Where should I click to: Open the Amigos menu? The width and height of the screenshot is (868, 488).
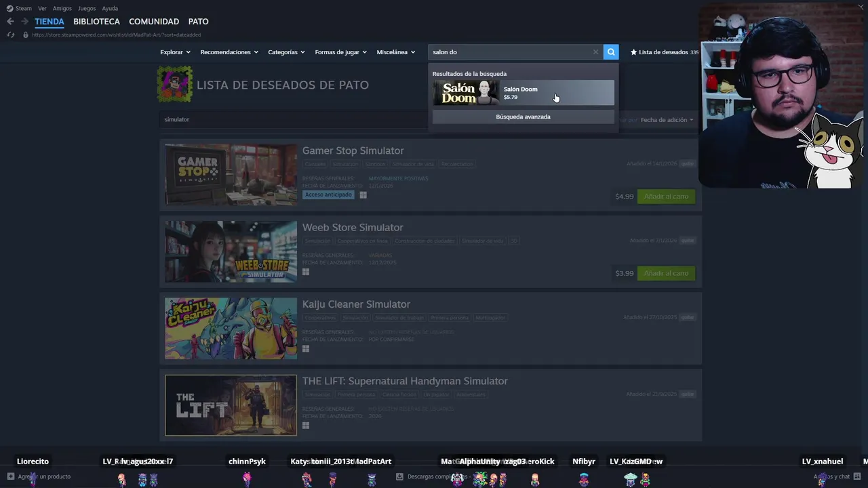tap(62, 8)
